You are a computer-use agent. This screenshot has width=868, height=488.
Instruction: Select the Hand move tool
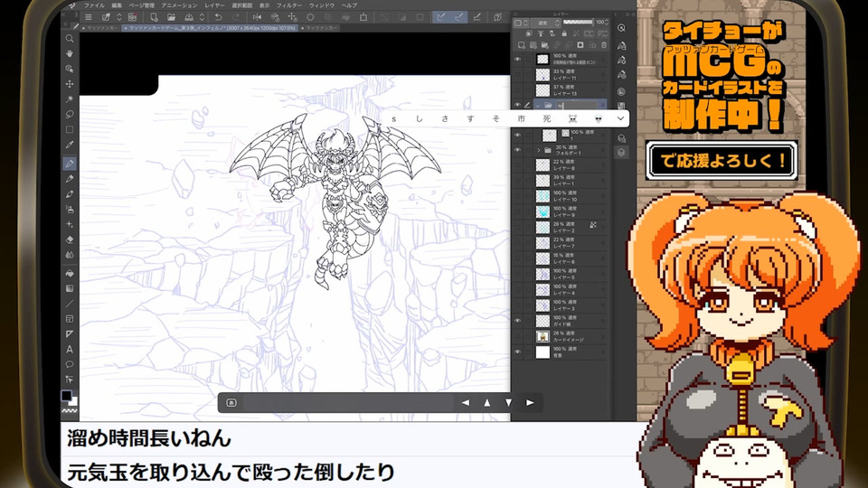[x=70, y=53]
